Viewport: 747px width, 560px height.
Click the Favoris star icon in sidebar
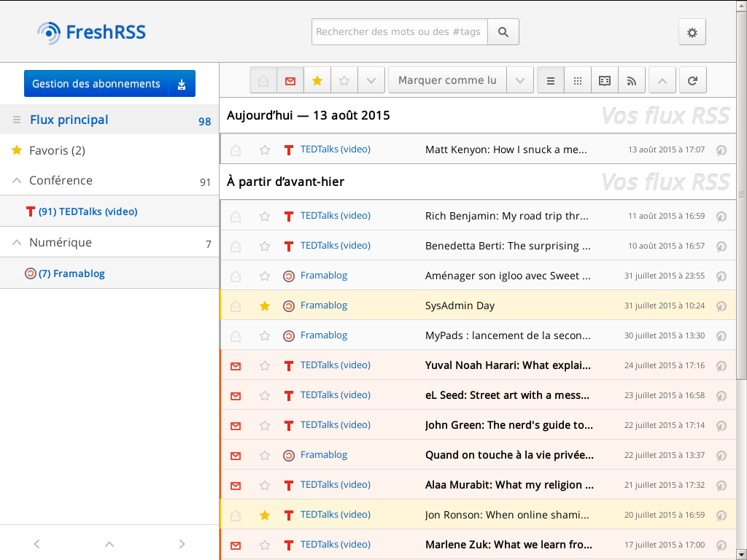pyautogui.click(x=17, y=150)
